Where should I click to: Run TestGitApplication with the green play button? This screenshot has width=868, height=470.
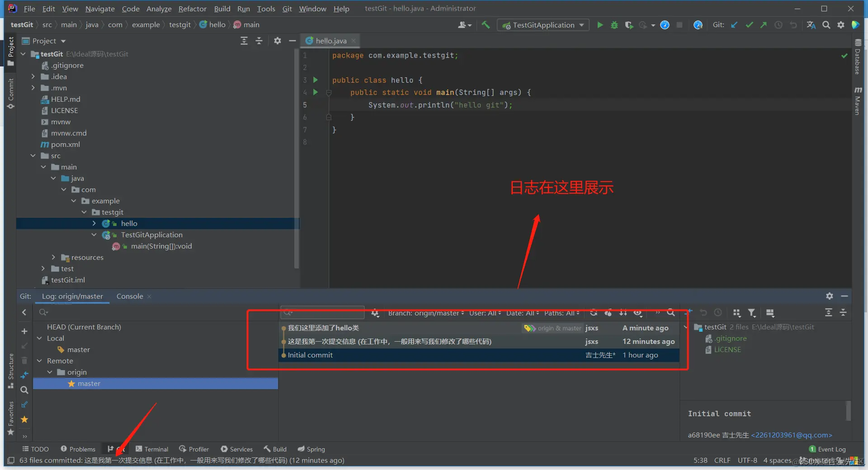click(x=600, y=25)
